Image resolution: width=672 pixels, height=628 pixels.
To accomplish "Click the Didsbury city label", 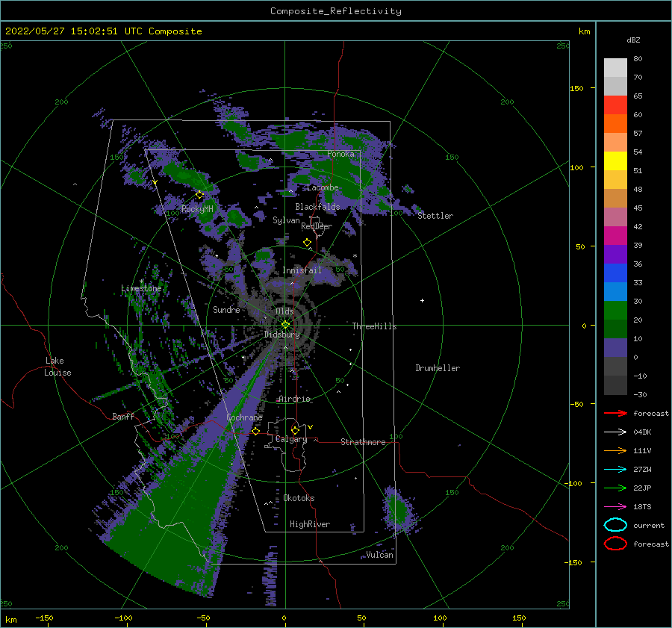I will tap(282, 335).
